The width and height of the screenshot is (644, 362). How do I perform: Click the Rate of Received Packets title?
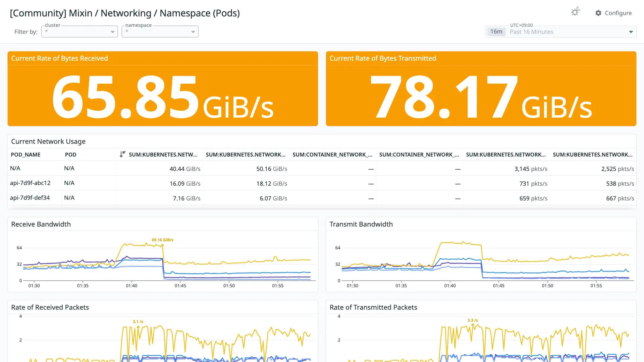click(x=50, y=307)
